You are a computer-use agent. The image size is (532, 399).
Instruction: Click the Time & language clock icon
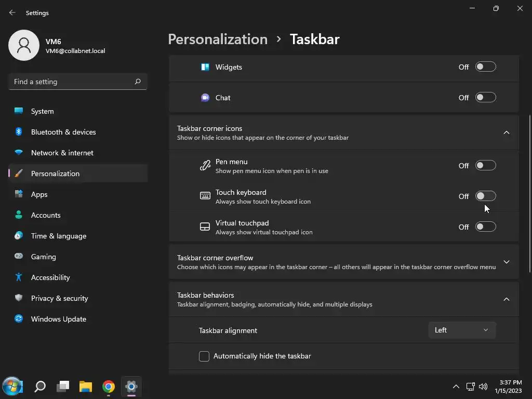[x=19, y=235]
